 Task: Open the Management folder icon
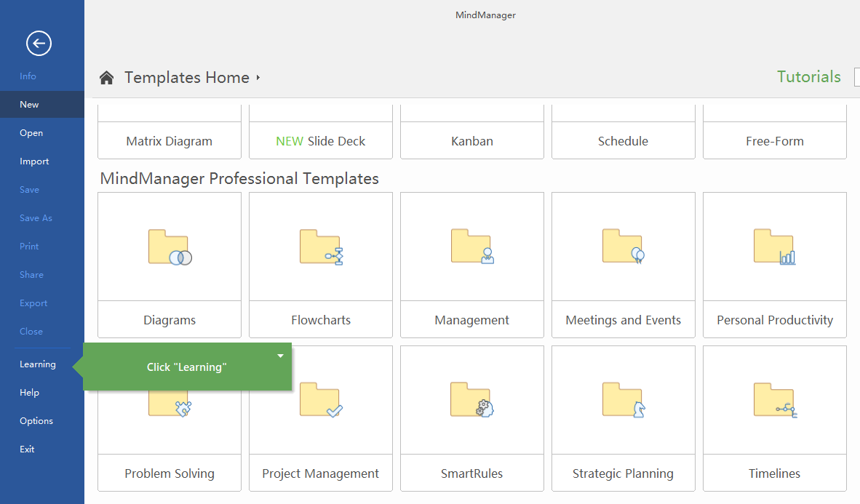pos(472,247)
